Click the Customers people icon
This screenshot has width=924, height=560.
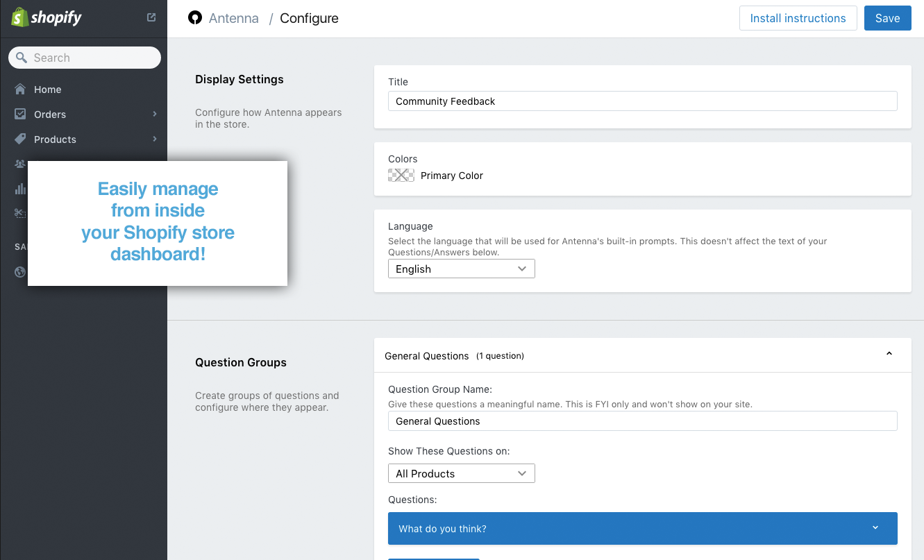tap(20, 164)
